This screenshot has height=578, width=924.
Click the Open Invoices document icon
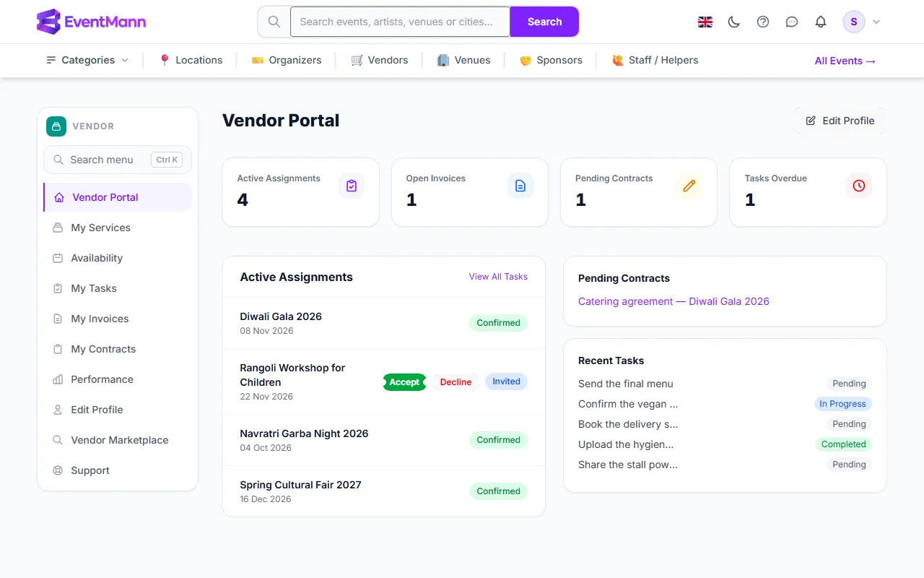pyautogui.click(x=520, y=186)
